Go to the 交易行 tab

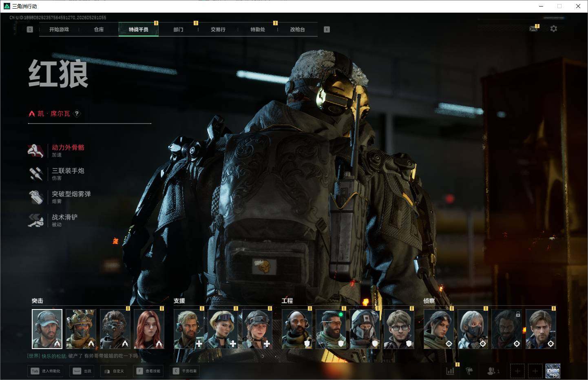coord(218,29)
